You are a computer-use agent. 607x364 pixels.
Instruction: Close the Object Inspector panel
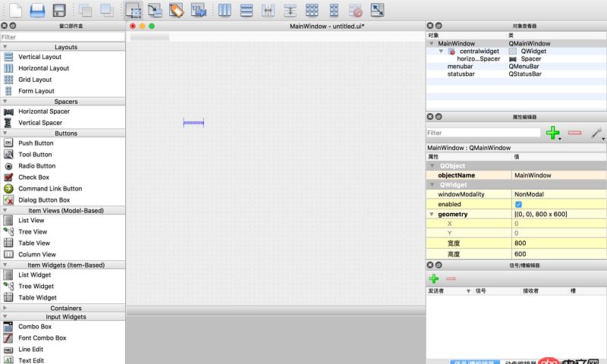[x=430, y=26]
